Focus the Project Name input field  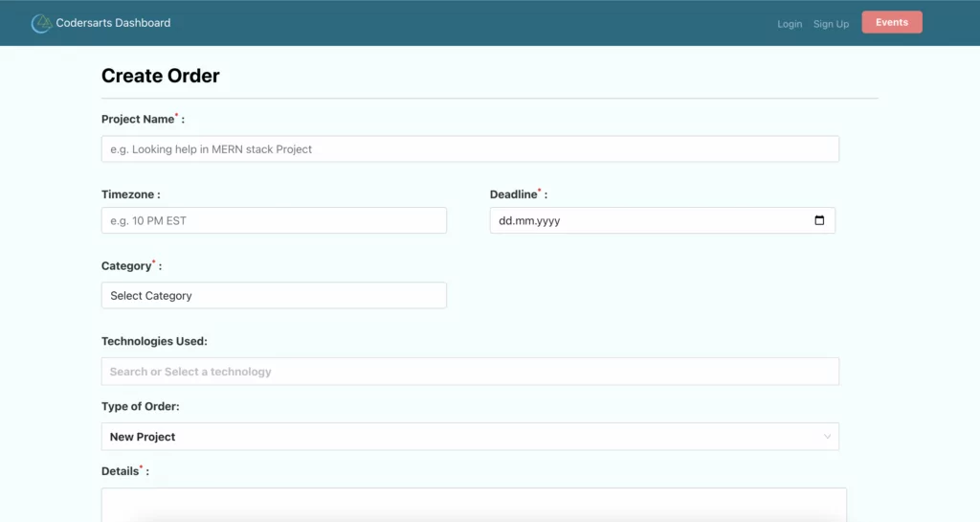[x=470, y=148]
